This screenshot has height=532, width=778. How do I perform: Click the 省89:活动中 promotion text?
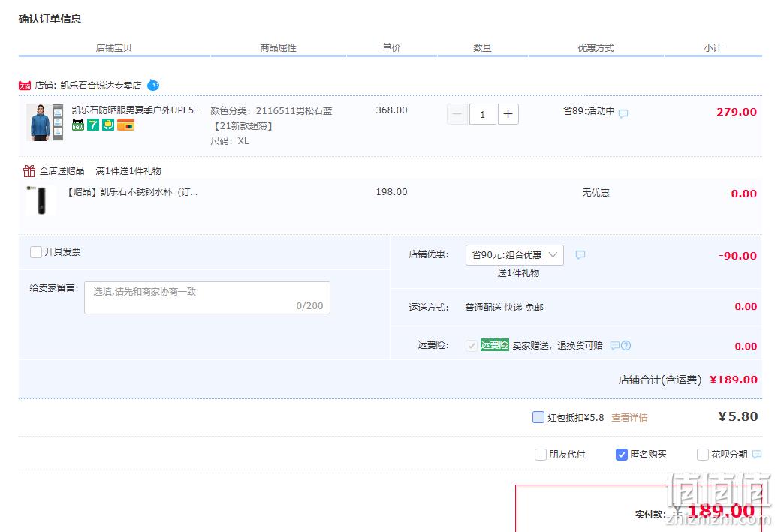pos(589,111)
